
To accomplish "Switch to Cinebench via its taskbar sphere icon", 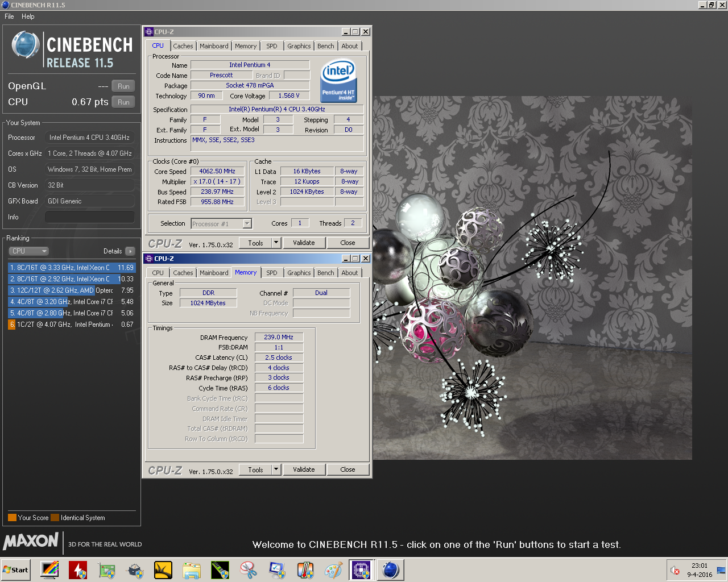I will point(391,569).
